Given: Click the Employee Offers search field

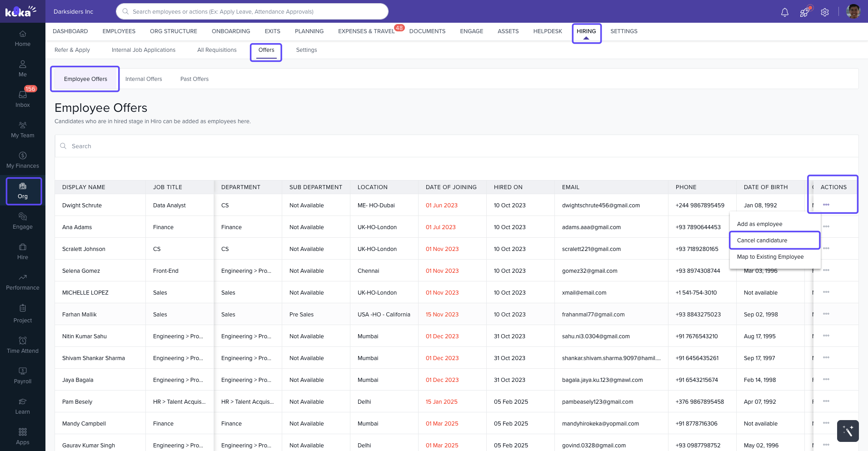Looking at the screenshot, I should tap(454, 146).
